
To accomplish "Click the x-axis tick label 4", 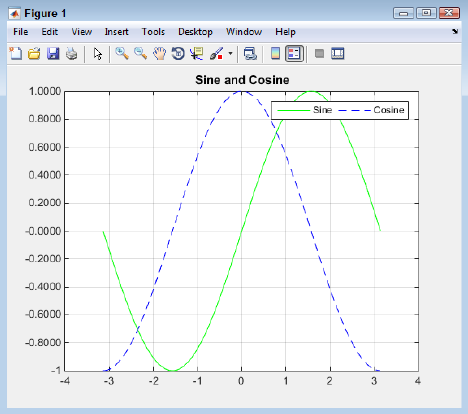I will tap(418, 381).
